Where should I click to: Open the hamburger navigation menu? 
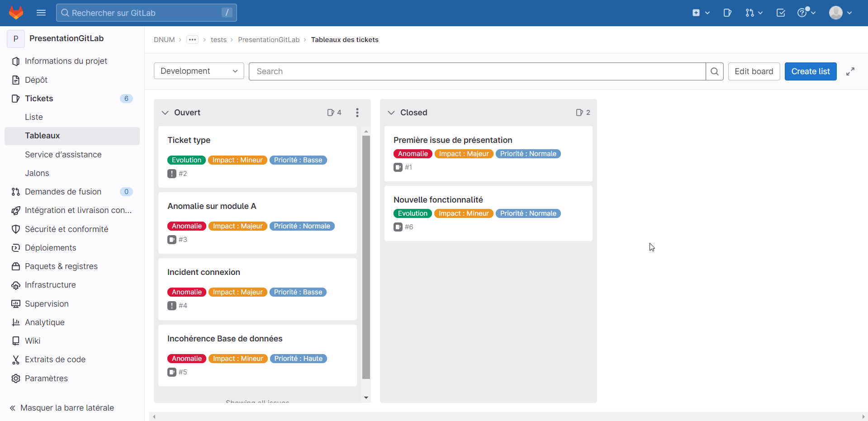(41, 13)
